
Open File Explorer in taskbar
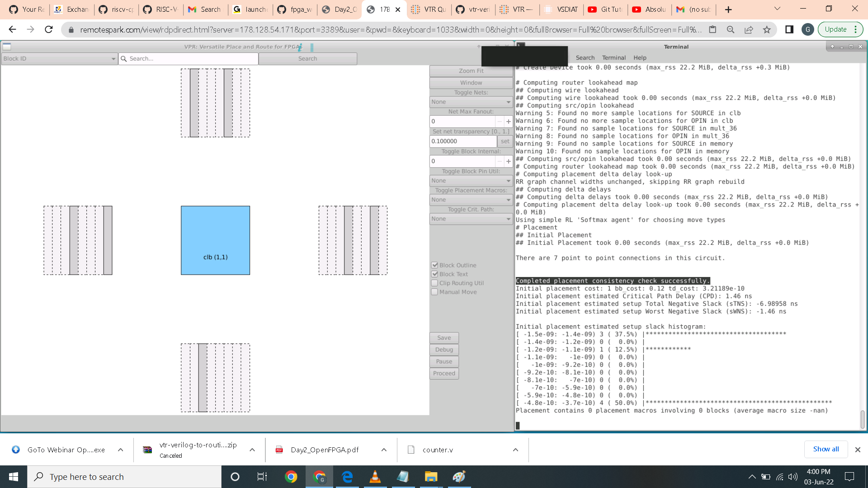[x=431, y=477]
